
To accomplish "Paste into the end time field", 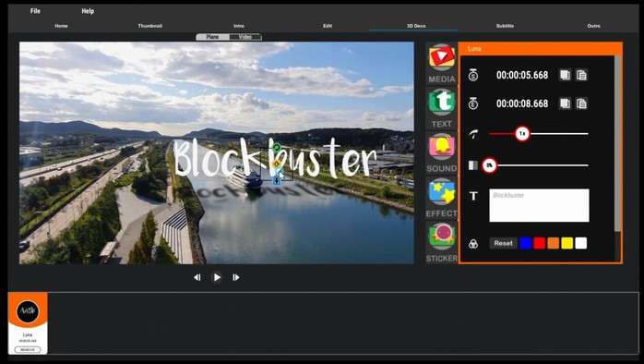I will point(581,103).
